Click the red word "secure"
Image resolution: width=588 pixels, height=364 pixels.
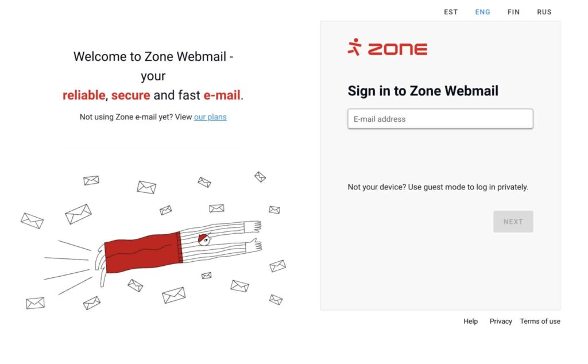point(130,95)
